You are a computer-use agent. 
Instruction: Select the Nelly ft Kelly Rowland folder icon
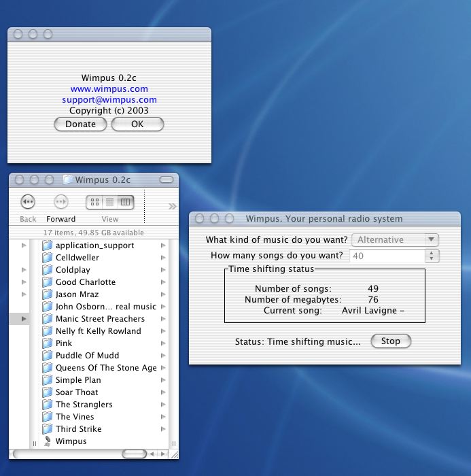47,331
